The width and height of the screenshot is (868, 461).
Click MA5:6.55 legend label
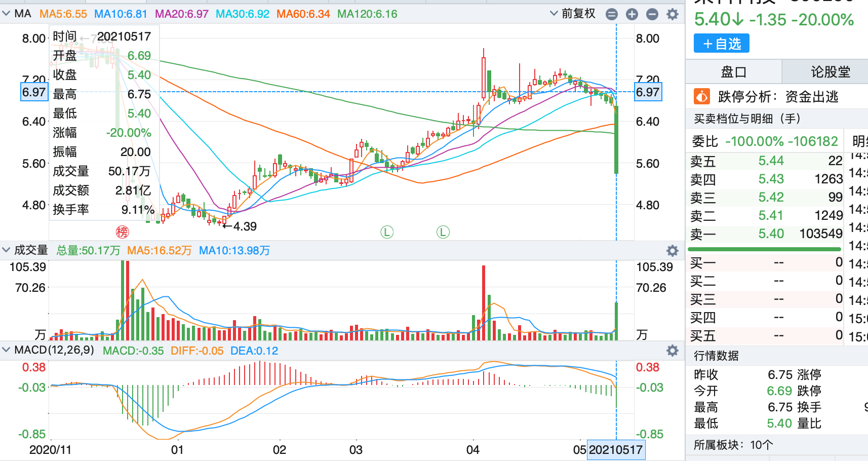coord(63,14)
